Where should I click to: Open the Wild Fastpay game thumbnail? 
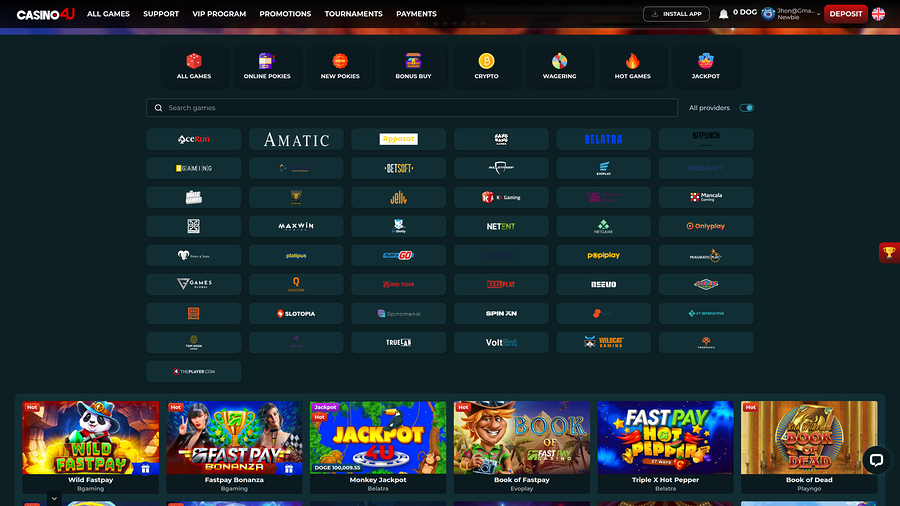[x=91, y=438]
